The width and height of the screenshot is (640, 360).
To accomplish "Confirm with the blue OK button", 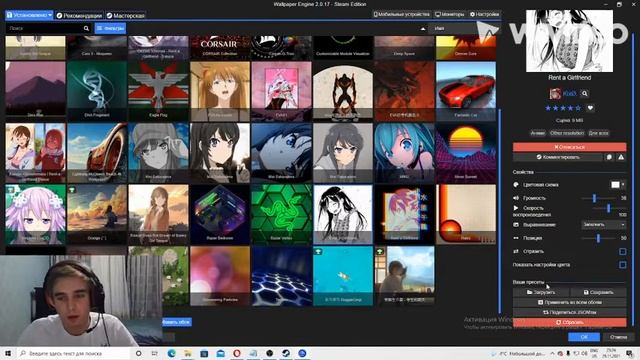I will (x=584, y=337).
